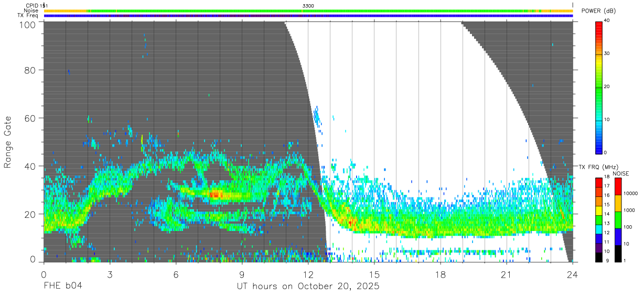Click the NOISE legend title
644x297 pixels.
pos(621,173)
